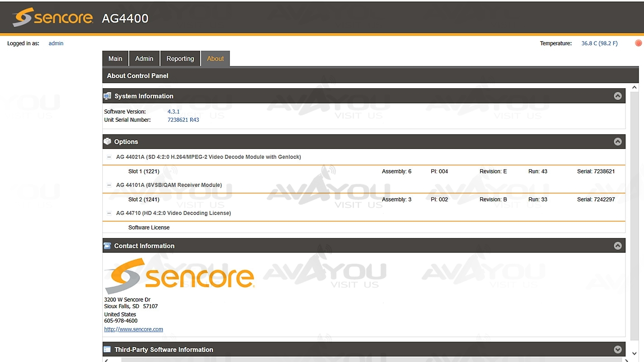Open the Admin tab
The image size is (644, 362).
click(144, 59)
